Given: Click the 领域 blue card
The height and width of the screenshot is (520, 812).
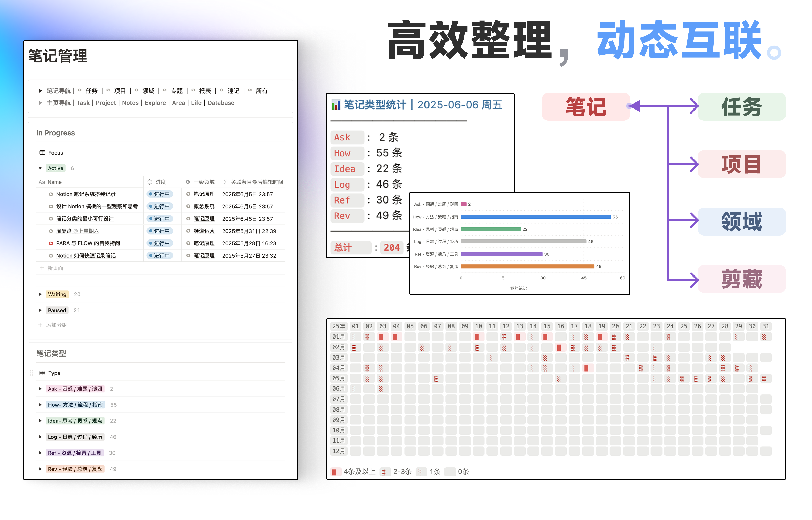Looking at the screenshot, I should 741,221.
